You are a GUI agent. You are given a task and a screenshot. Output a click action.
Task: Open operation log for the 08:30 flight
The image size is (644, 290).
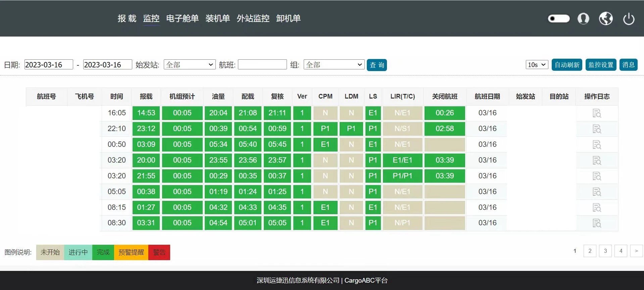[x=597, y=223]
